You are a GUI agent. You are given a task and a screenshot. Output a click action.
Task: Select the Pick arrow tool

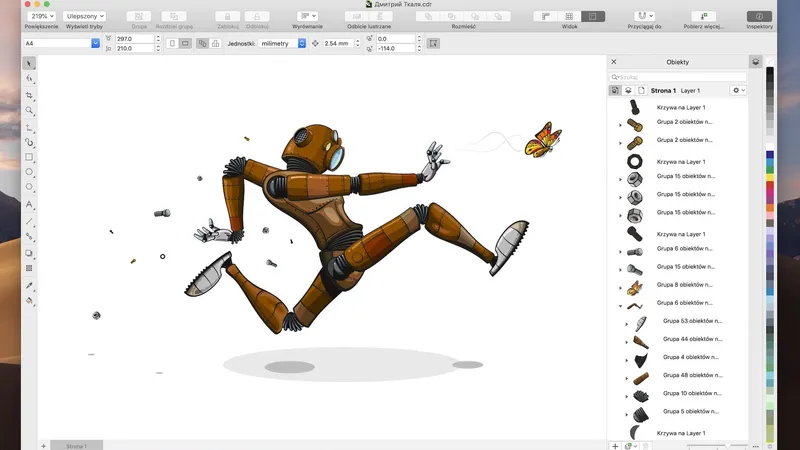(x=29, y=63)
